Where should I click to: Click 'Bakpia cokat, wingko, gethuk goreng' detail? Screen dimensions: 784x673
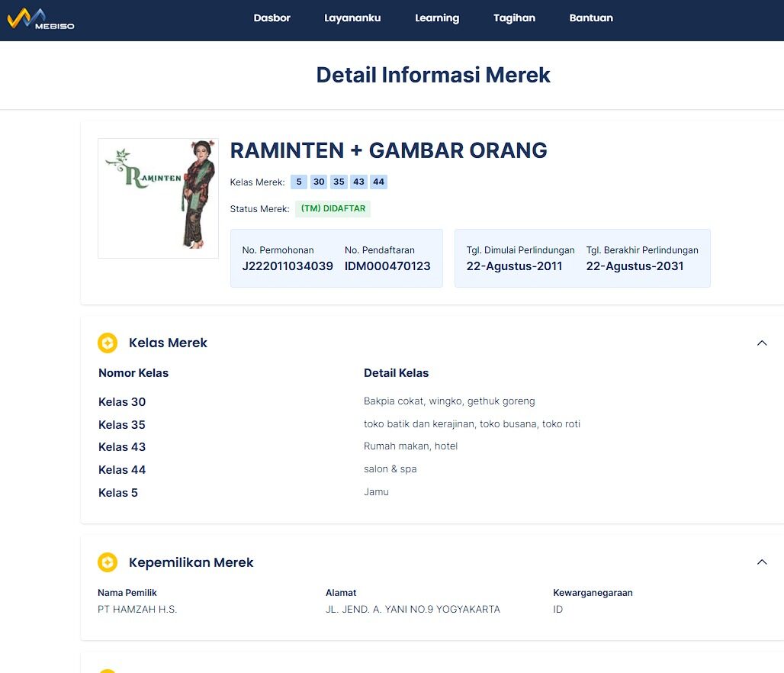coord(449,401)
